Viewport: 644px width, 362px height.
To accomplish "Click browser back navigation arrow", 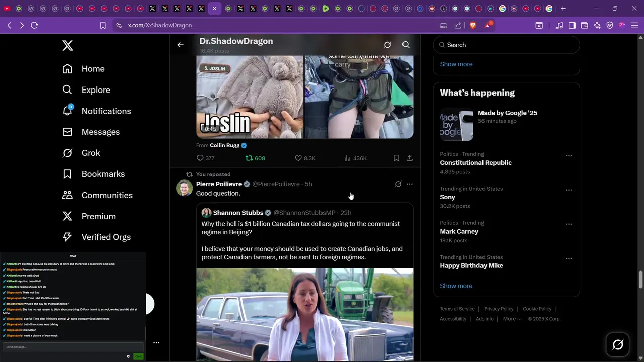I will coord(9,25).
